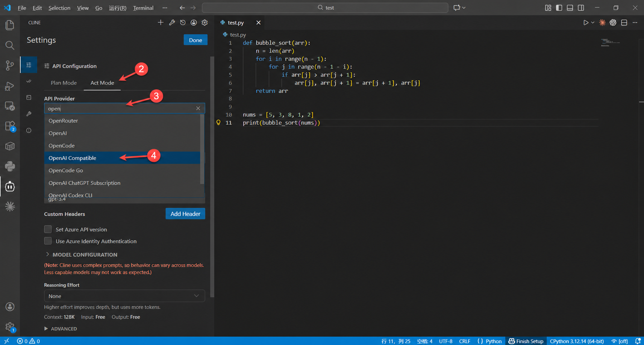Click the lightbulb on line 11

[218, 123]
